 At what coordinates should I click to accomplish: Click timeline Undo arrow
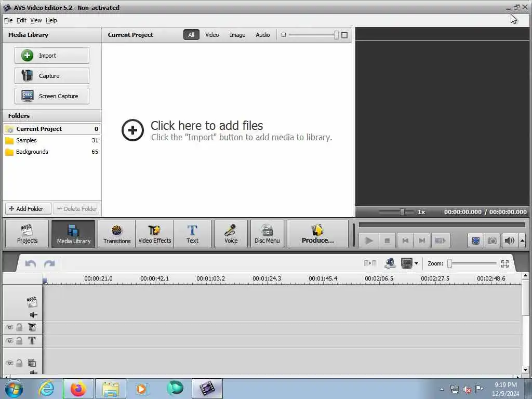point(31,263)
